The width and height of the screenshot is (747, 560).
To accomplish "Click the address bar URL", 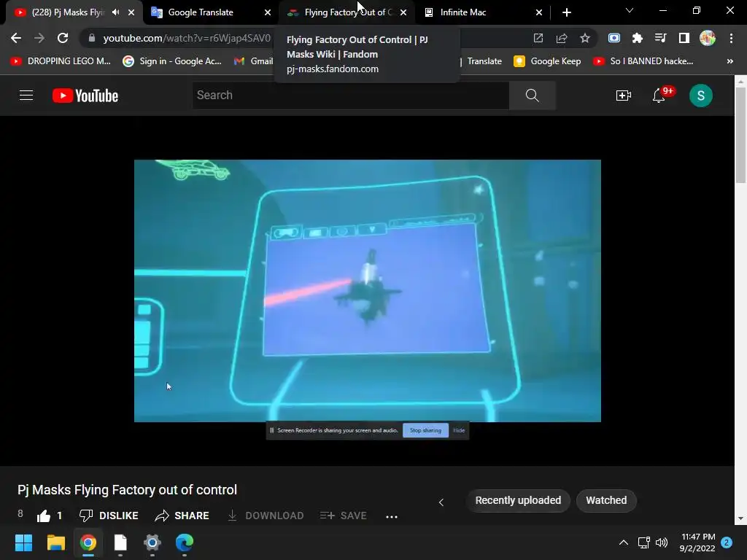I will click(187, 38).
